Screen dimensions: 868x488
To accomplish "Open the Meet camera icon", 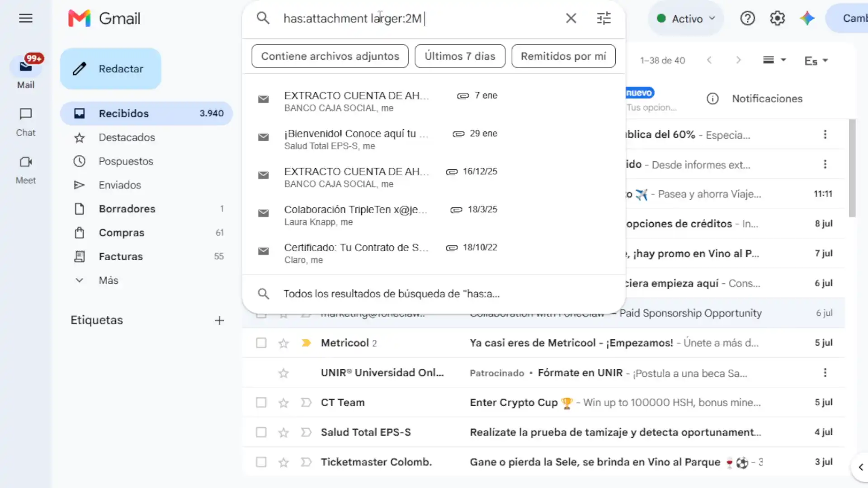I will (x=26, y=162).
